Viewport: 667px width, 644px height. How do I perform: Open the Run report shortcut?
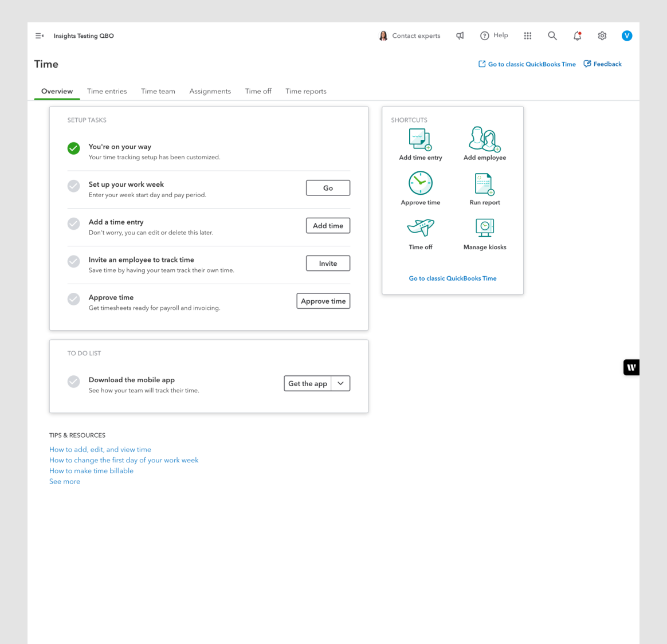pyautogui.click(x=484, y=184)
